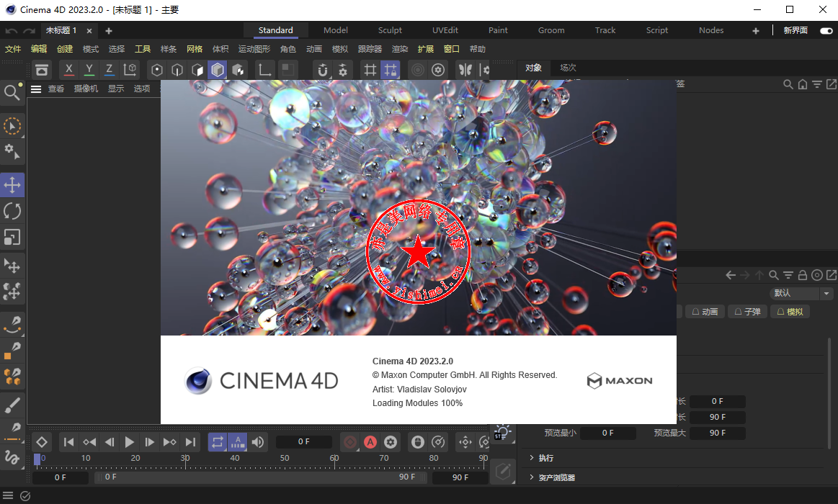This screenshot has width=838, height=504.
Task: Open viewport hamburger menu icon
Action: pos(36,89)
